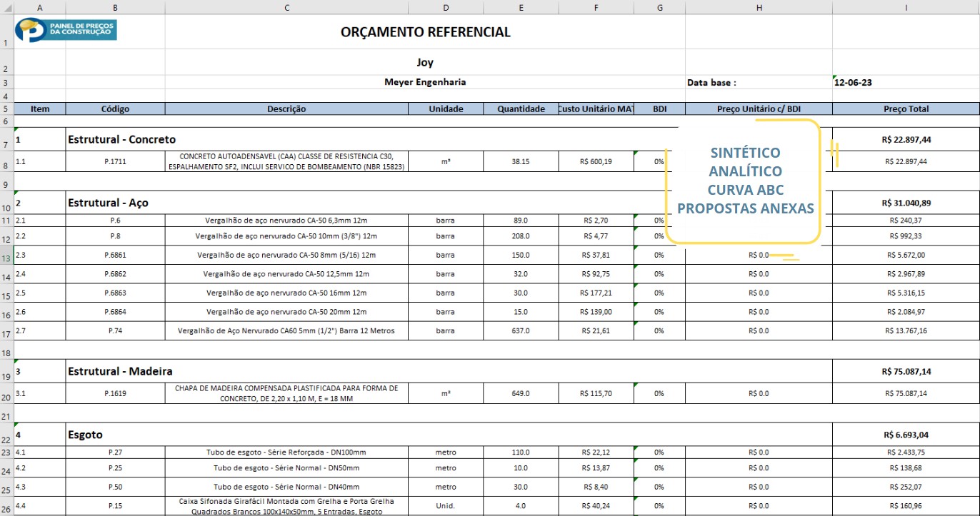Select the quantity cell showing 637.0
This screenshot has width=980, height=516.
click(521, 330)
